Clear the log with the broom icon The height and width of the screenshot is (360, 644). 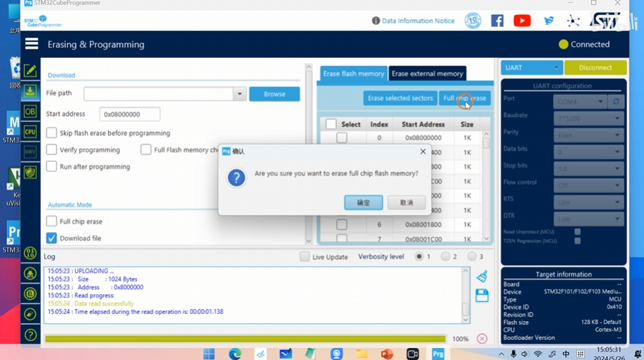(482, 277)
